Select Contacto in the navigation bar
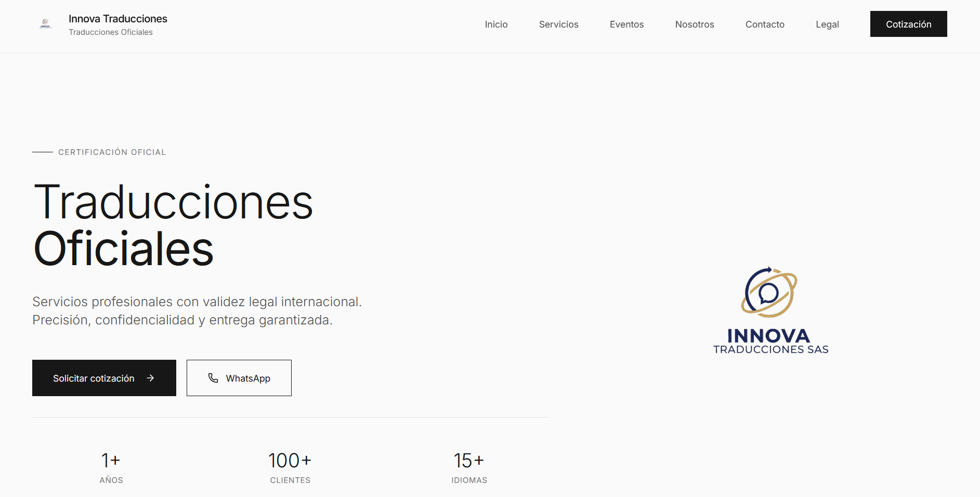980x497 pixels. 764,24
